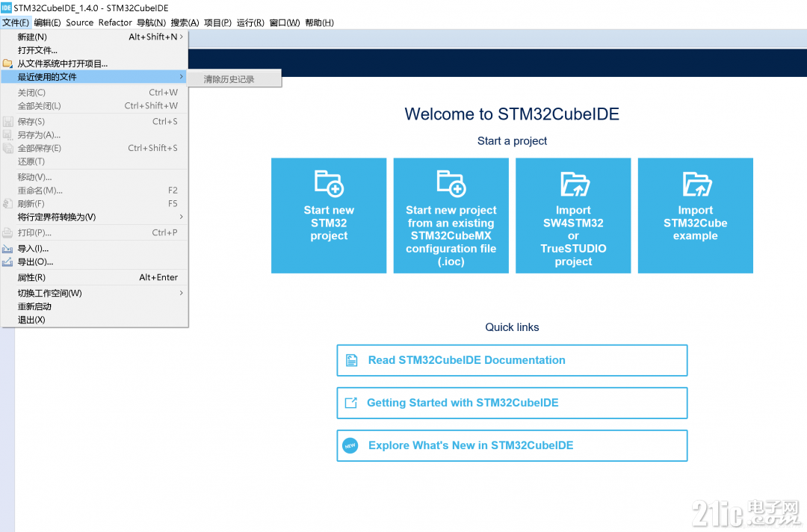Screen dimensions: 807x532
Task: Click the STM32CubeIDE app icon in title bar
Action: pos(6,7)
